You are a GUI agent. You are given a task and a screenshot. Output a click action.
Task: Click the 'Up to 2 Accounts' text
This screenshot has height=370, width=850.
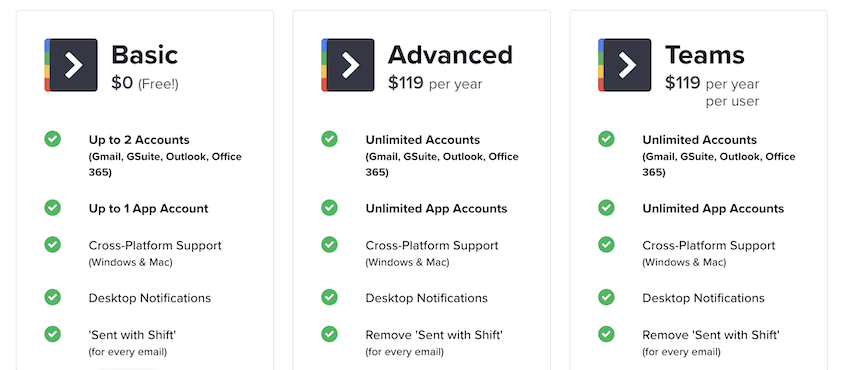click(139, 140)
